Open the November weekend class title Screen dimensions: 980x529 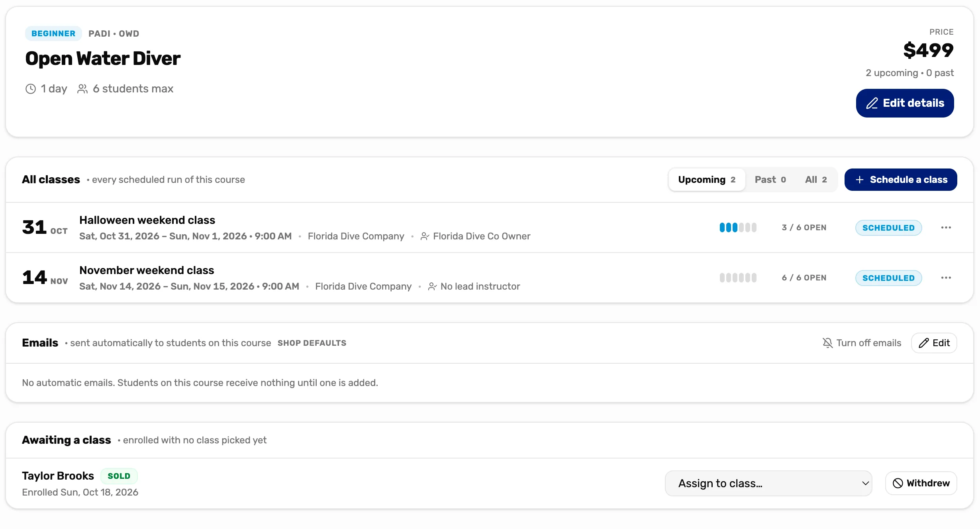pyautogui.click(x=147, y=270)
